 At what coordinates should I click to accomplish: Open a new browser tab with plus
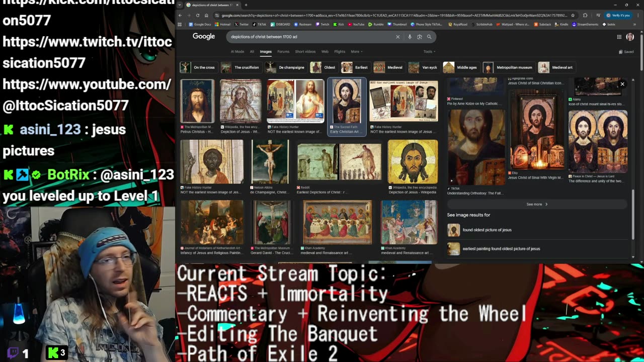[246, 5]
